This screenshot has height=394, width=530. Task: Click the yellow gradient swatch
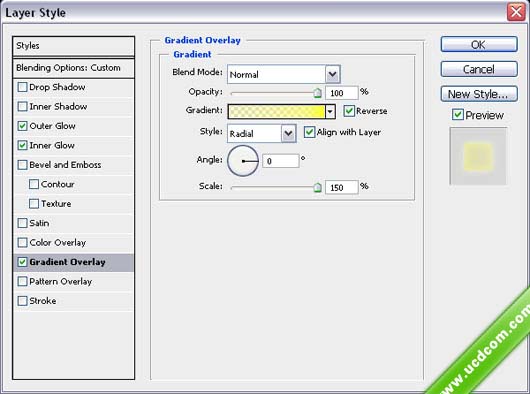pyautogui.click(x=276, y=111)
